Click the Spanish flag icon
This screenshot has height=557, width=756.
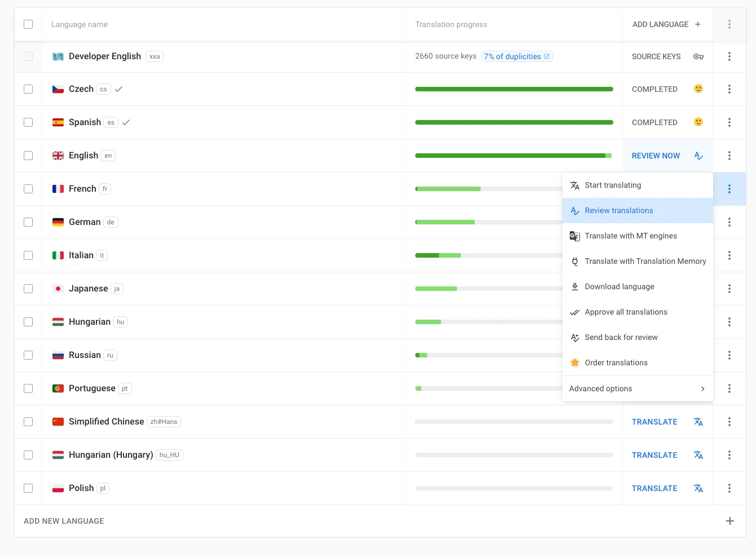click(58, 122)
